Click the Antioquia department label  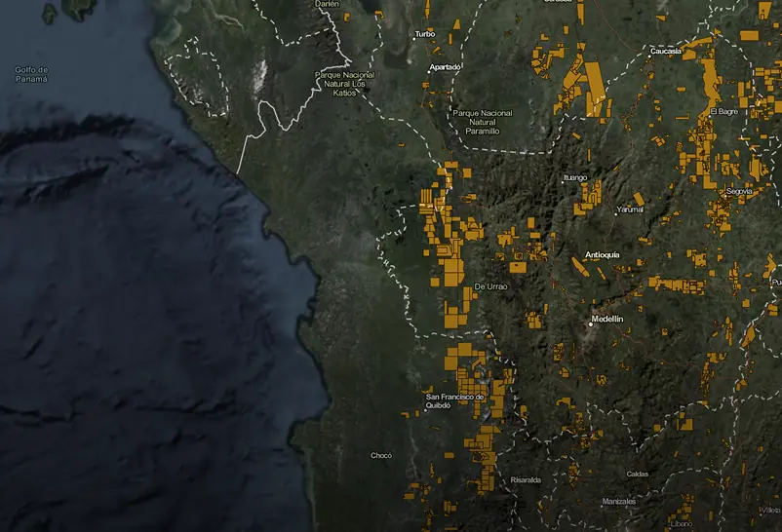(x=602, y=255)
